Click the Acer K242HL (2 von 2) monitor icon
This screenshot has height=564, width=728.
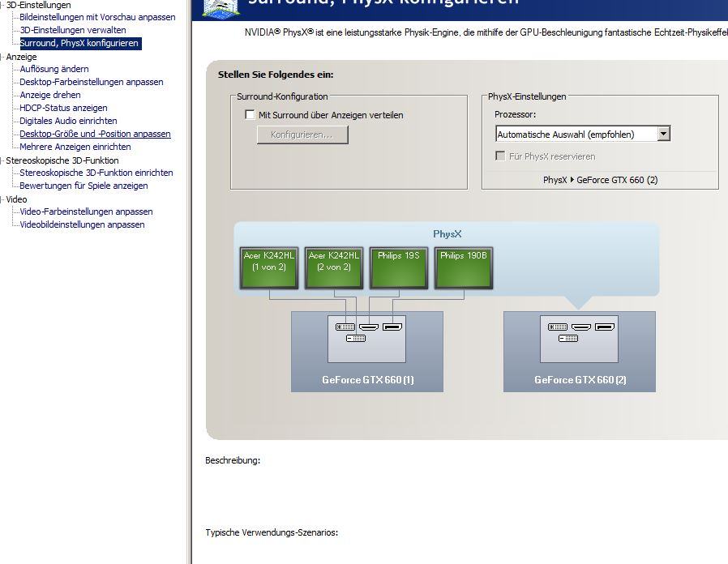[x=333, y=268]
